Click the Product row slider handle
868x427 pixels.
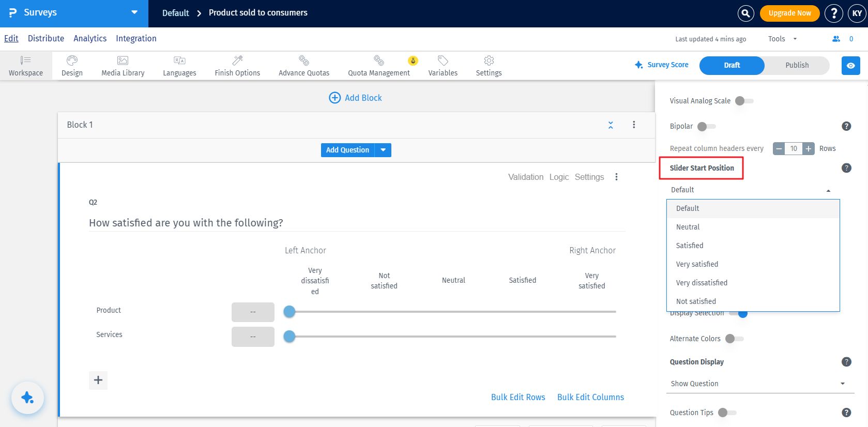tap(290, 312)
